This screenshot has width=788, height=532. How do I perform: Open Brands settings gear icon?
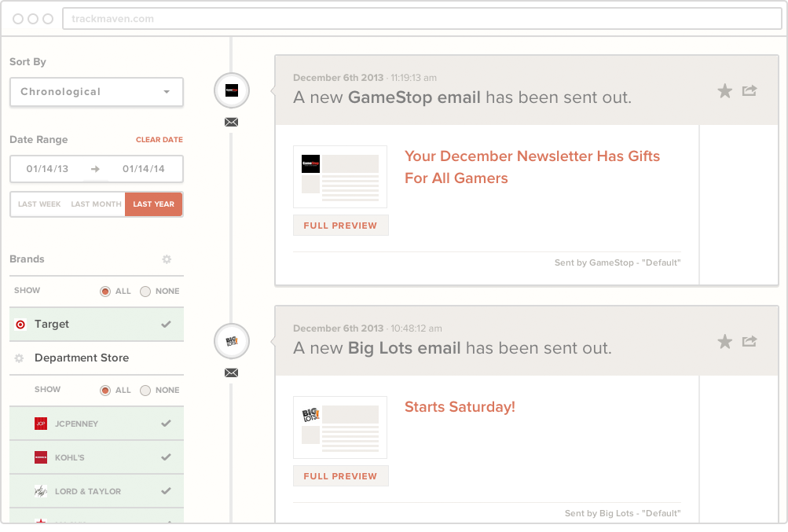click(x=167, y=259)
